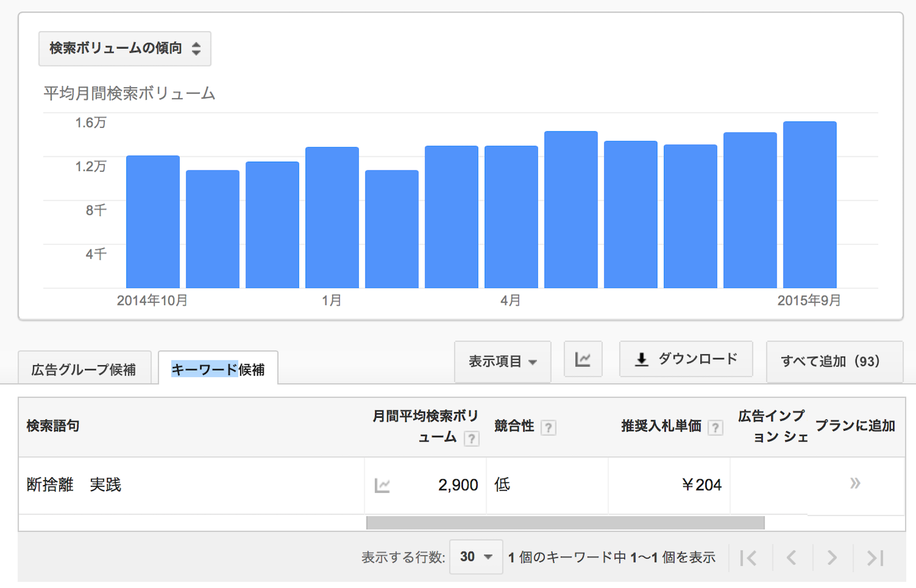Open the 表示項目 columns dropdown
916x588 pixels.
pyautogui.click(x=503, y=362)
